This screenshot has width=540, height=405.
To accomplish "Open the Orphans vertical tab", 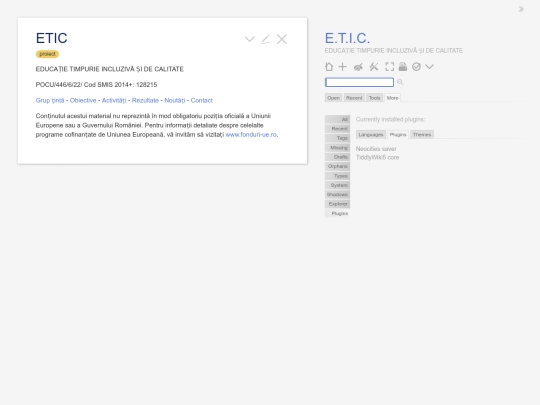I will click(x=338, y=166).
